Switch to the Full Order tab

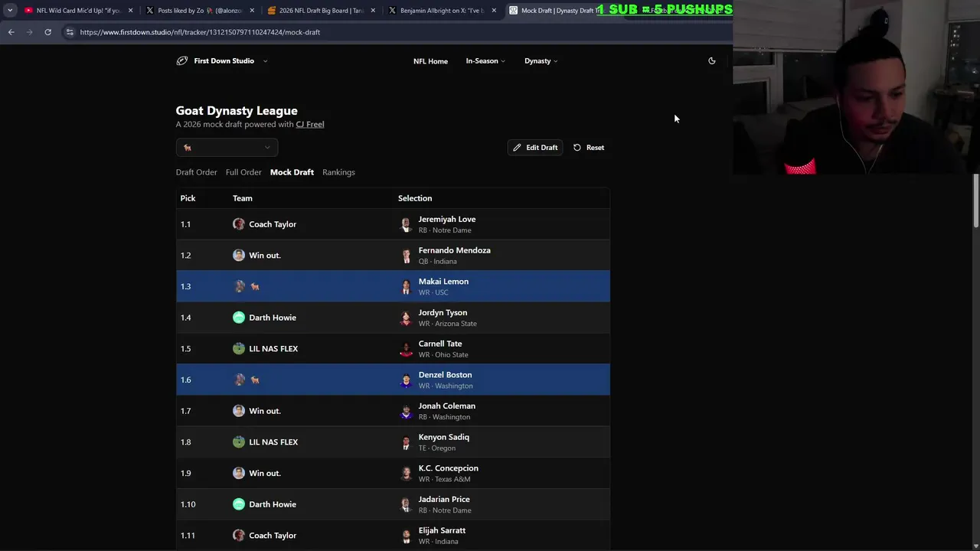click(243, 172)
